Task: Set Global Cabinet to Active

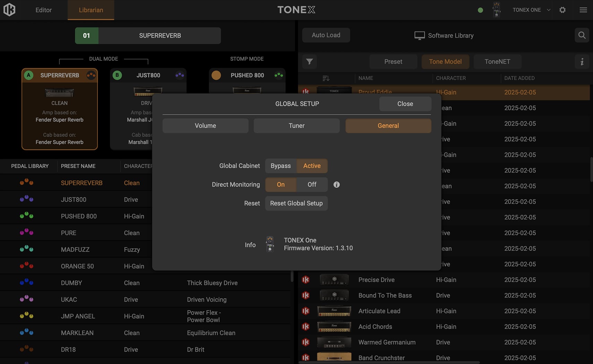Action: coord(312,166)
